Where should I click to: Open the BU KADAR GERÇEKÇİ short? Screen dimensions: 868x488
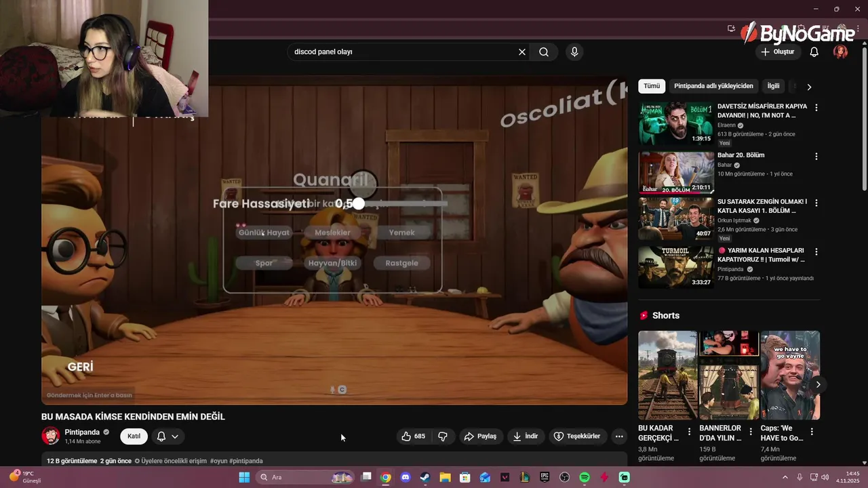click(x=667, y=375)
